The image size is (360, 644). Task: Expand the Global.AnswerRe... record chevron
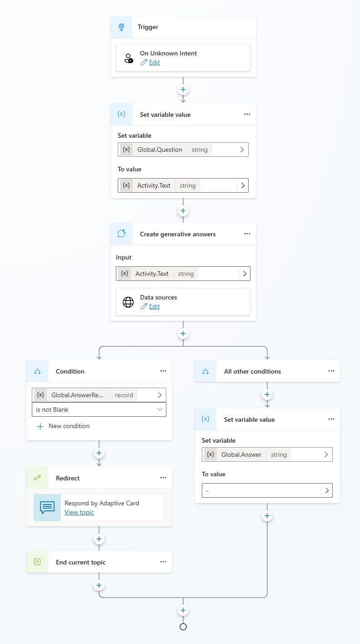click(x=160, y=395)
